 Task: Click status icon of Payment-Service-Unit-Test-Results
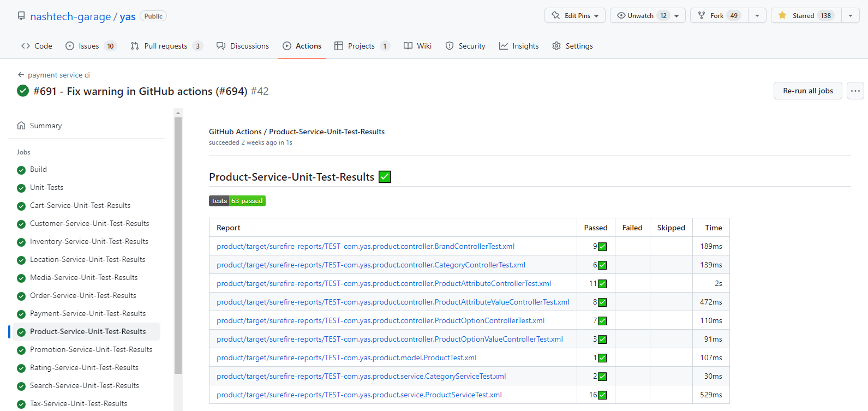click(x=21, y=314)
